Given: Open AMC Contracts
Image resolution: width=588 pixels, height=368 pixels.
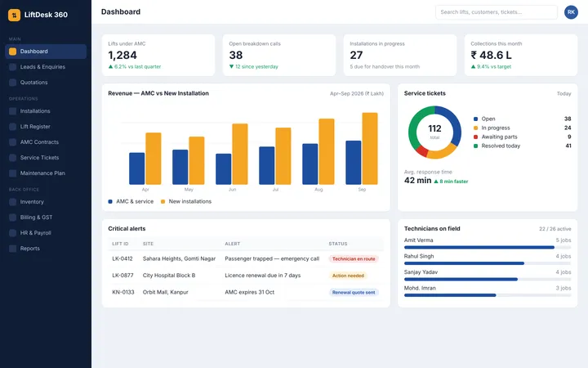Looking at the screenshot, I should [46, 142].
